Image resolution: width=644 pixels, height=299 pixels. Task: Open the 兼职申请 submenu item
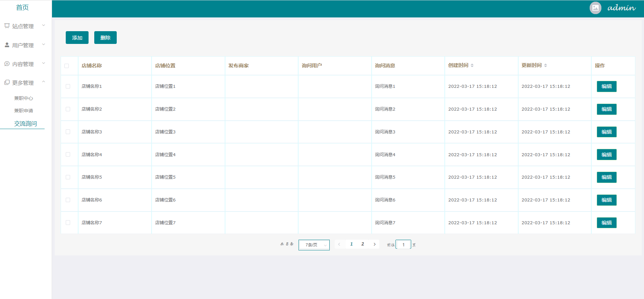[x=23, y=111]
